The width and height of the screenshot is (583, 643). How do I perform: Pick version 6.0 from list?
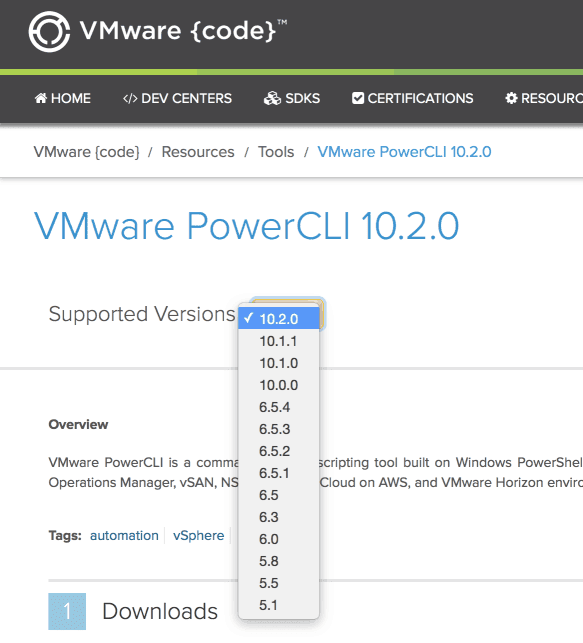[279, 539]
